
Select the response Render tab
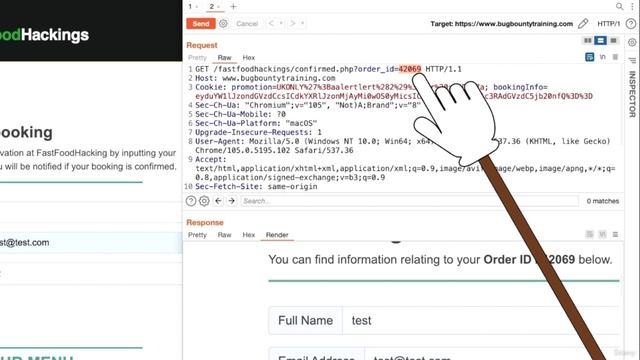pos(277,235)
